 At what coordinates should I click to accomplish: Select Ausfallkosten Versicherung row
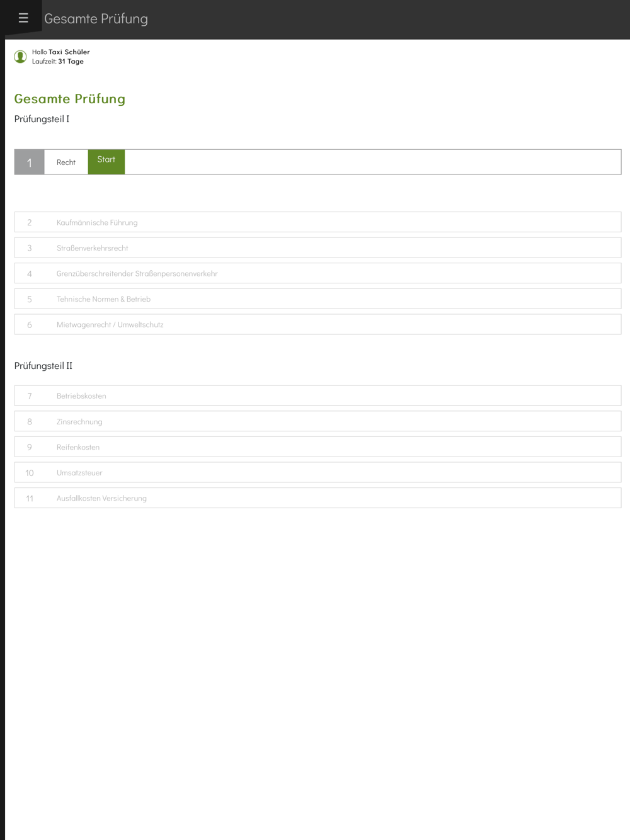pyautogui.click(x=318, y=498)
